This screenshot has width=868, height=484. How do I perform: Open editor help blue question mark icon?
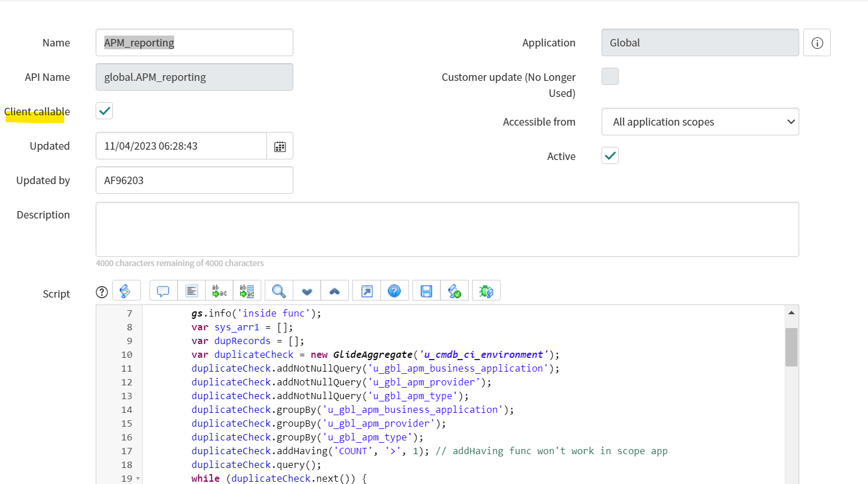(394, 291)
